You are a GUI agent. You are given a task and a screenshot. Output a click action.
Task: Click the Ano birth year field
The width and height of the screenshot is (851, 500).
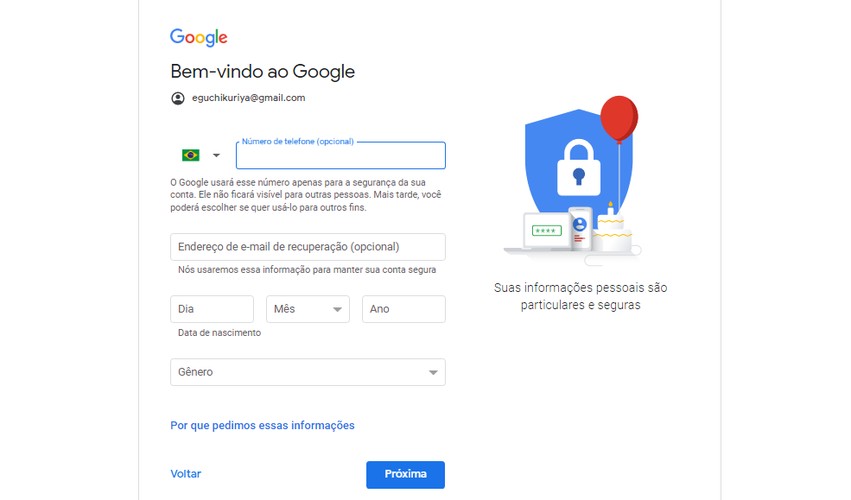[x=404, y=309]
